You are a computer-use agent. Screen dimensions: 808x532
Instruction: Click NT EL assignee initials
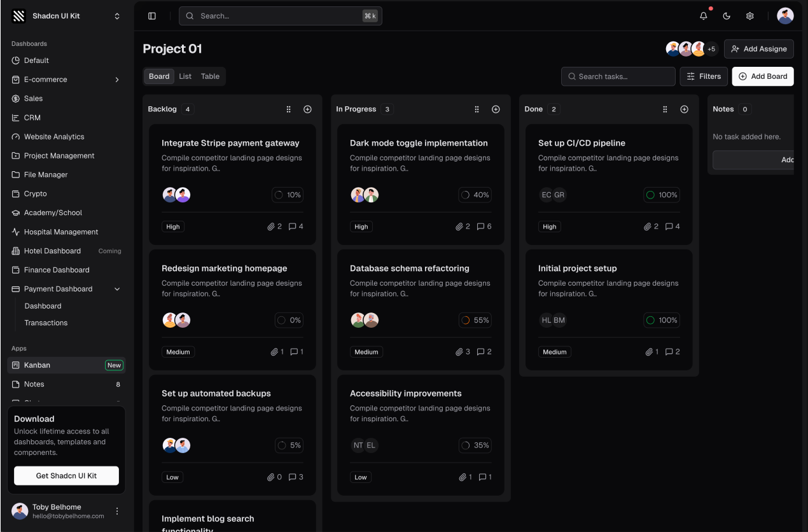[365, 445]
